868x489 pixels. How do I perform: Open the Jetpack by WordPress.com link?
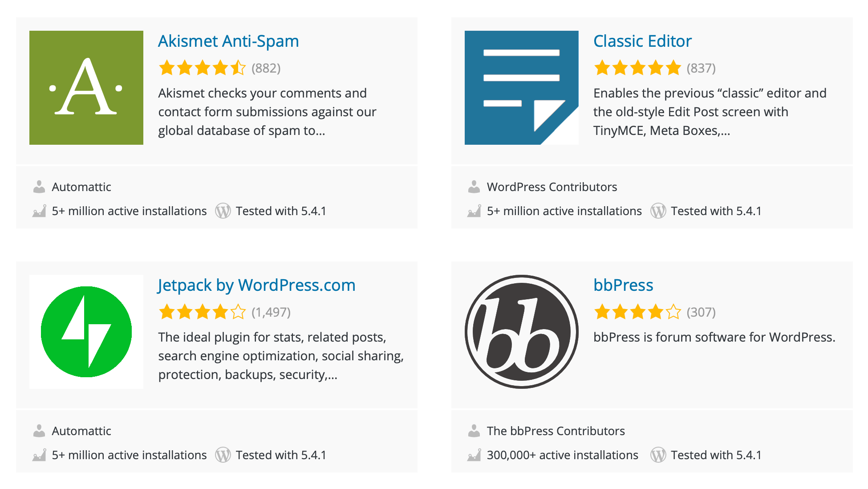[x=257, y=285]
